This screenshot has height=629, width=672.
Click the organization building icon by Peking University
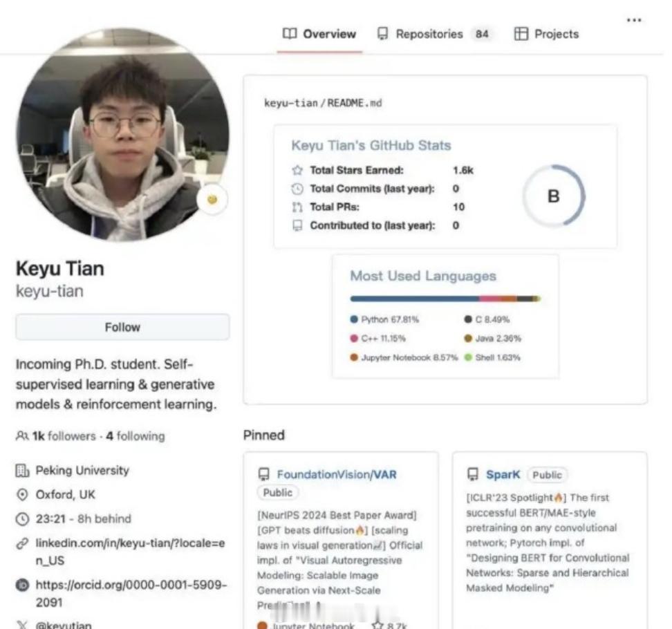point(22,471)
